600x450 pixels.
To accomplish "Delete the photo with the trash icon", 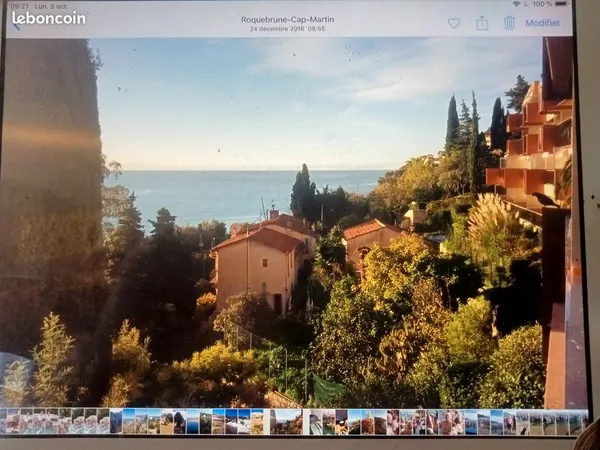I will 509,23.
